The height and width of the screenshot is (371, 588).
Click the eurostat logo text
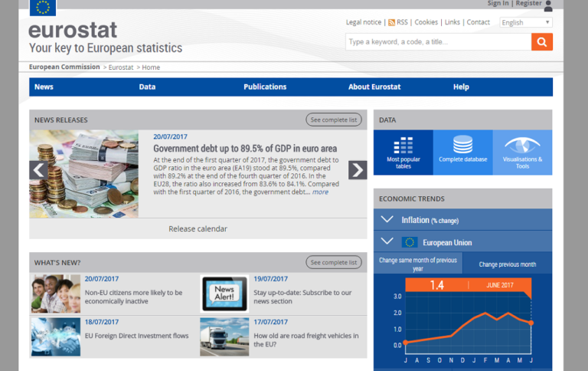73,30
